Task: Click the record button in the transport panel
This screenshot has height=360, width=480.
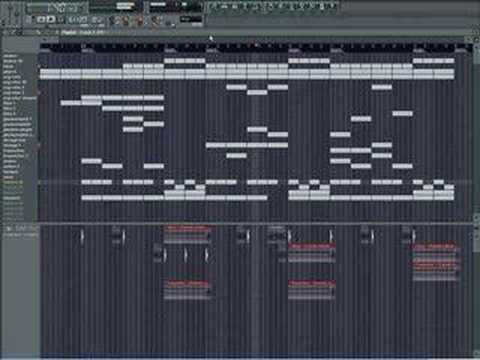Action: click(x=60, y=20)
